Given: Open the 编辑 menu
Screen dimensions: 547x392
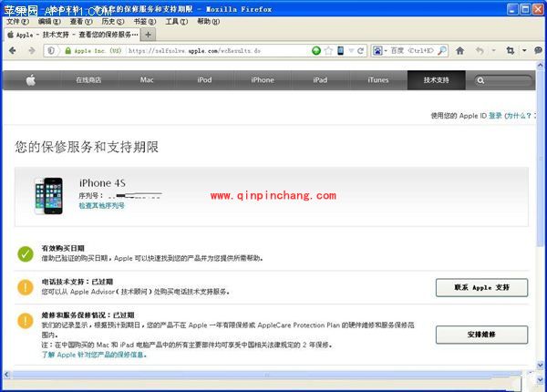Looking at the screenshot, I should click(x=49, y=22).
